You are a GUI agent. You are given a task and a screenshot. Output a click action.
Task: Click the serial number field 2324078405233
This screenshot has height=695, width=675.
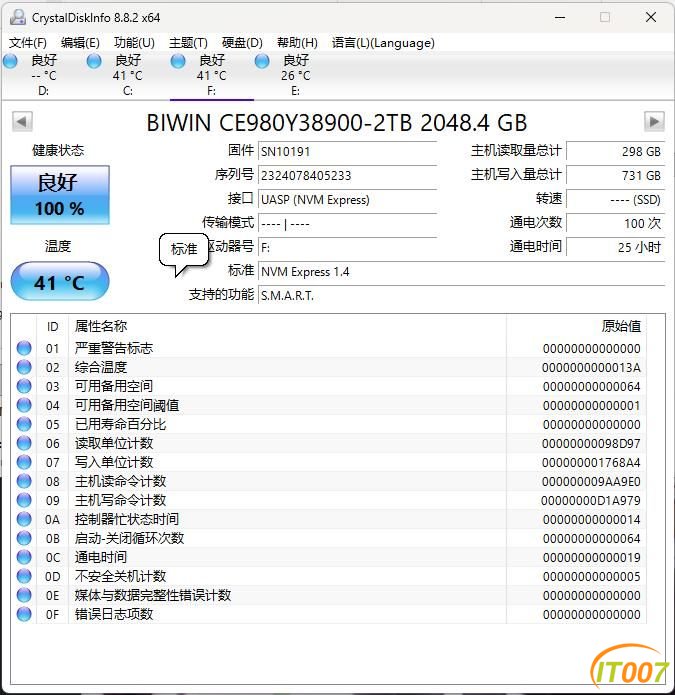pyautogui.click(x=347, y=175)
